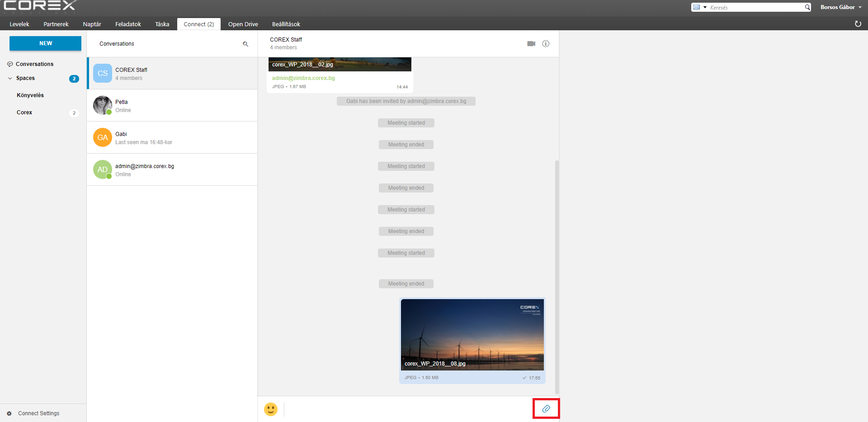The height and width of the screenshot is (422, 868).
Task: Click the 17:55 message timestamp
Action: pyautogui.click(x=534, y=378)
